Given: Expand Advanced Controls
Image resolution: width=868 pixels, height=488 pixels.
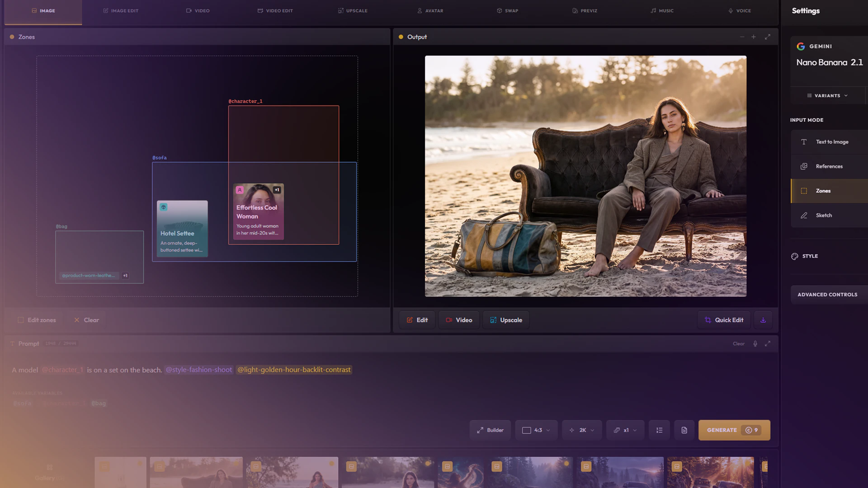Looking at the screenshot, I should tap(829, 295).
